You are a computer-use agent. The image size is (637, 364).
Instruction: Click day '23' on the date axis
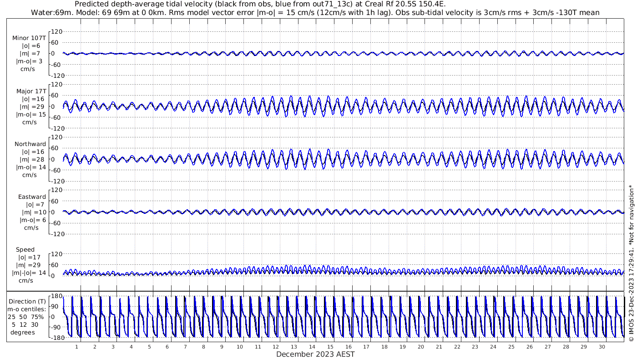coord(475,347)
